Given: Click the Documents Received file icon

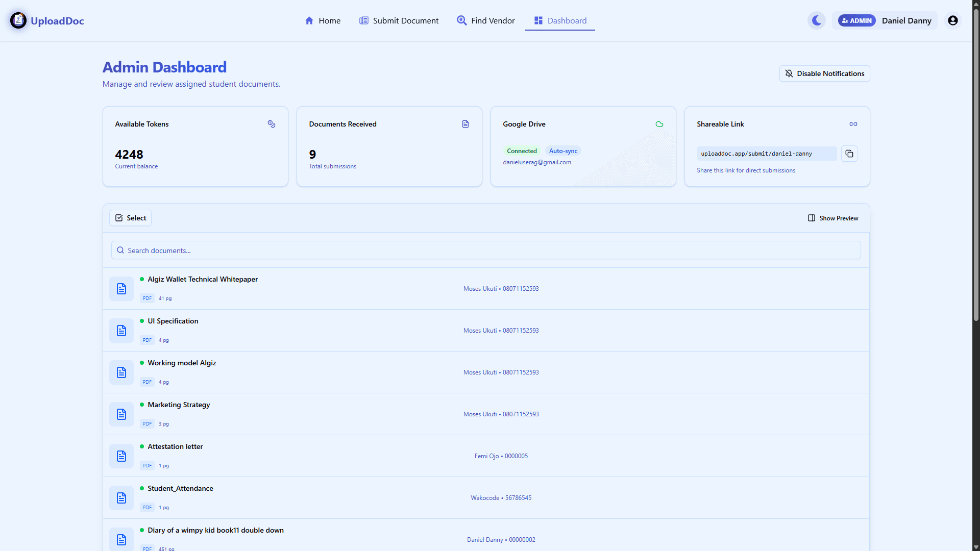Looking at the screenshot, I should click(465, 124).
